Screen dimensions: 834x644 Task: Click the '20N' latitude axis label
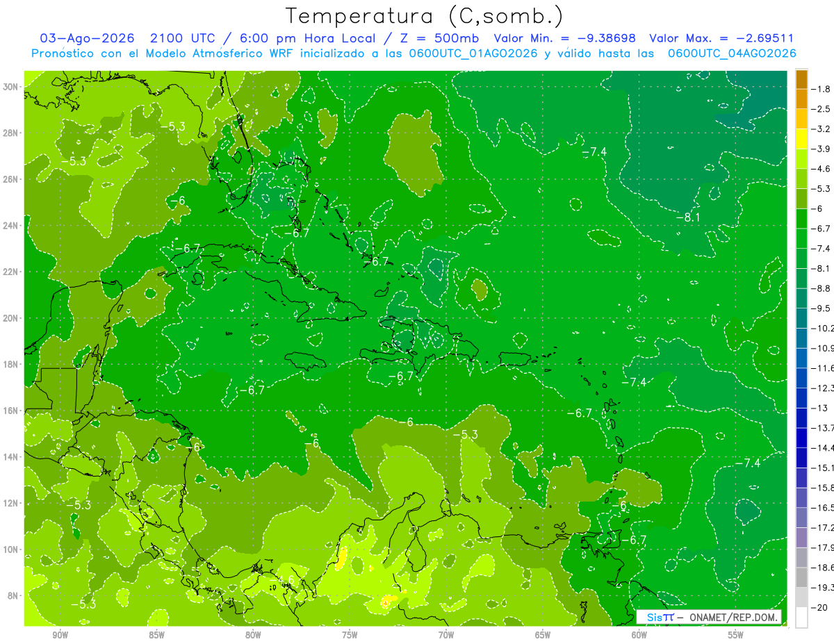10,318
